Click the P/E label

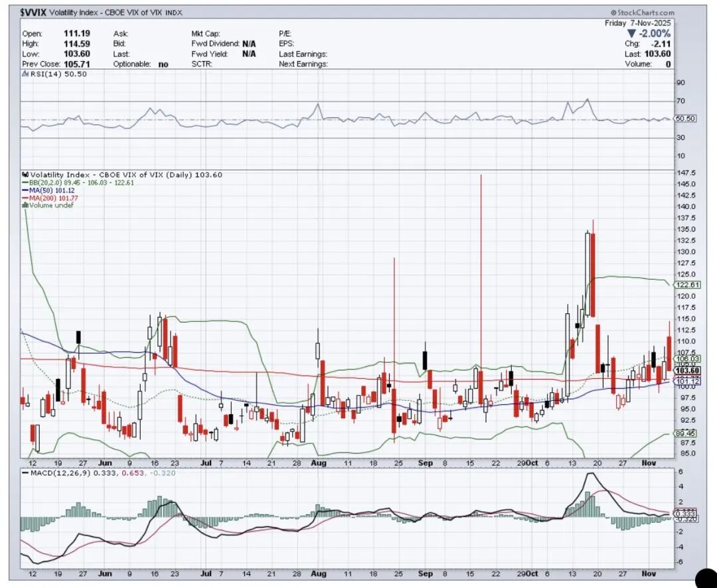(285, 34)
